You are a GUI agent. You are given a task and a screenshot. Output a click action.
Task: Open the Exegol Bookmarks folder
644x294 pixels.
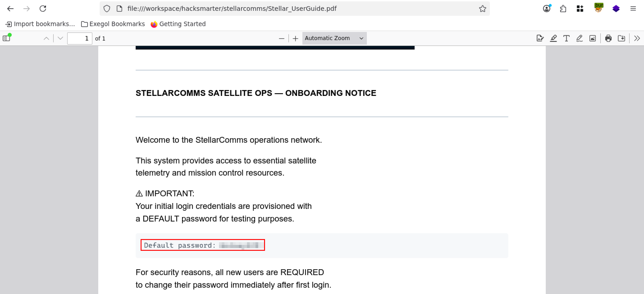tap(113, 24)
